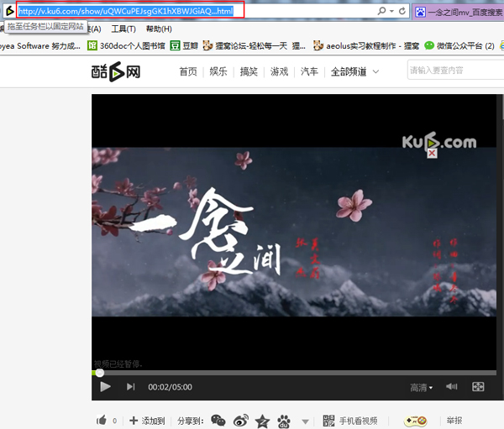This screenshot has width=504, height=429.
Task: Select the URL in the address bar
Action: 126,11
